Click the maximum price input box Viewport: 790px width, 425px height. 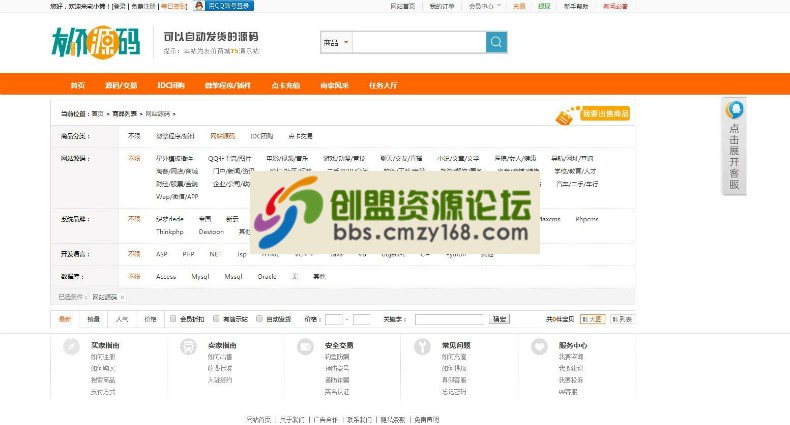(x=362, y=319)
